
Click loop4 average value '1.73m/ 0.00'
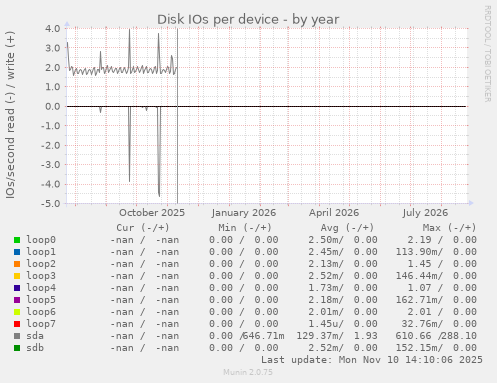coord(343,288)
